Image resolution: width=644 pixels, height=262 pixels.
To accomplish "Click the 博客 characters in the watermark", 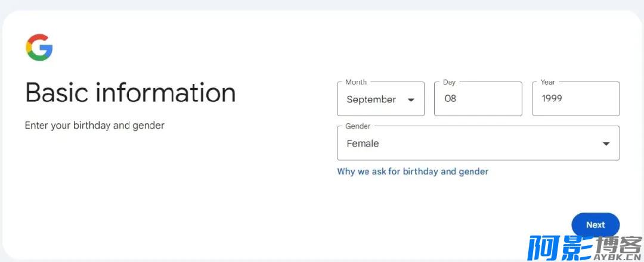I will click(x=619, y=244).
